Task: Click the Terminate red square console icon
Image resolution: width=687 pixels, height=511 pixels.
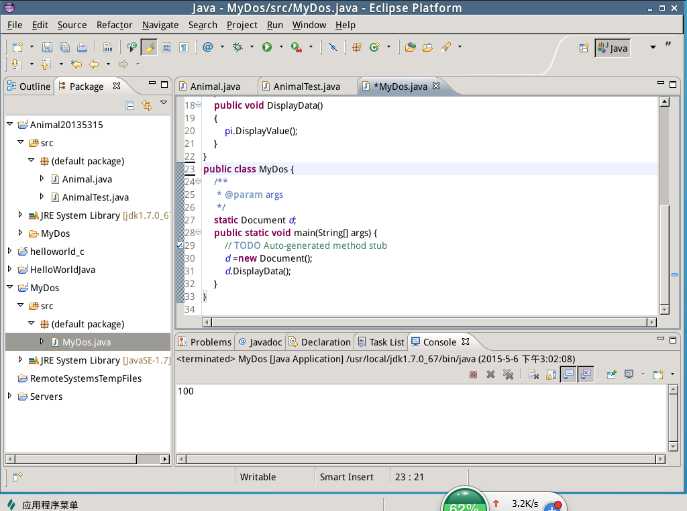Action: pyautogui.click(x=474, y=374)
